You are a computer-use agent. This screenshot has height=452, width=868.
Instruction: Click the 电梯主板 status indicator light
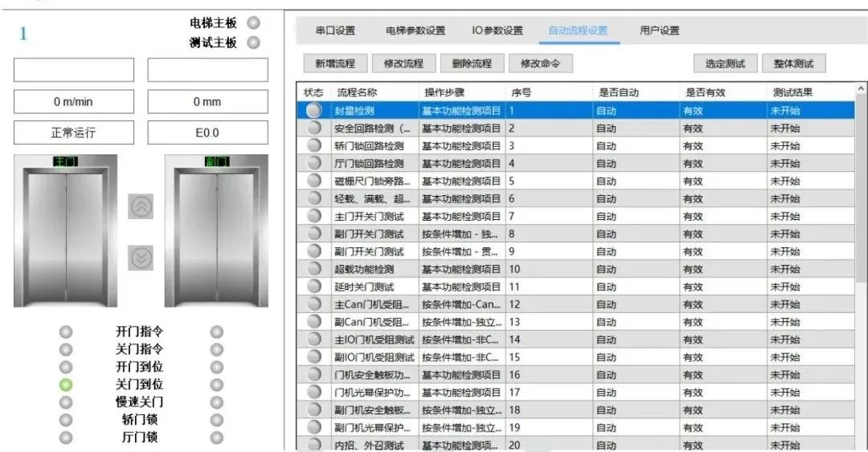click(x=253, y=23)
